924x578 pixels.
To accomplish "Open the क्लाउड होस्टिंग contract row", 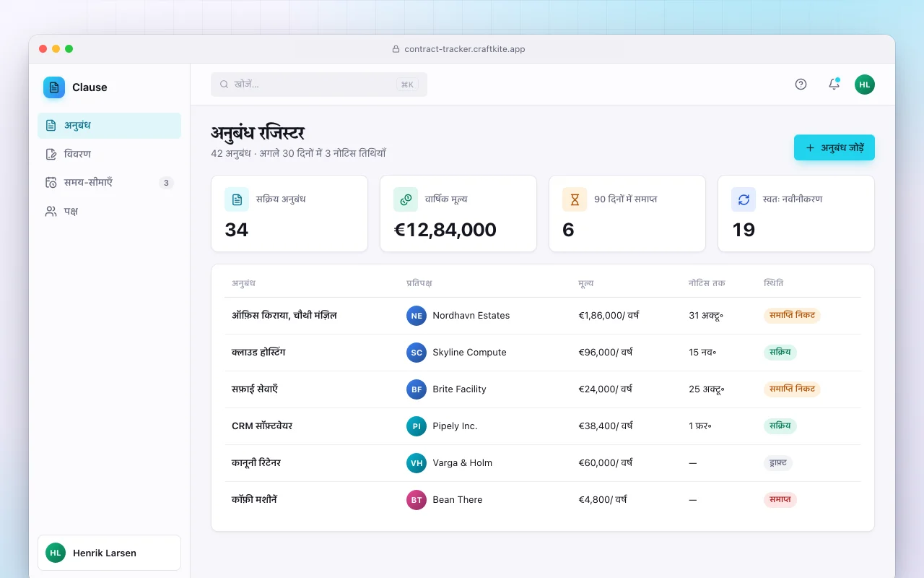I will coord(543,353).
